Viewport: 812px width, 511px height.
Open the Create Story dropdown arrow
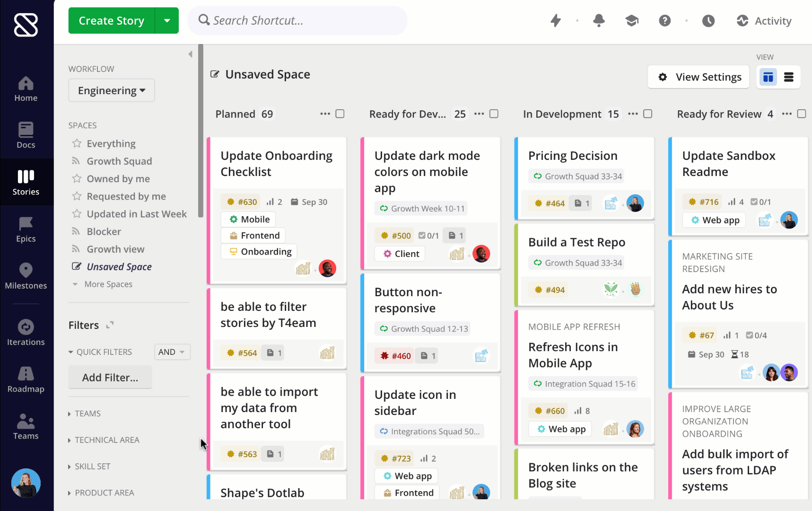pyautogui.click(x=167, y=21)
